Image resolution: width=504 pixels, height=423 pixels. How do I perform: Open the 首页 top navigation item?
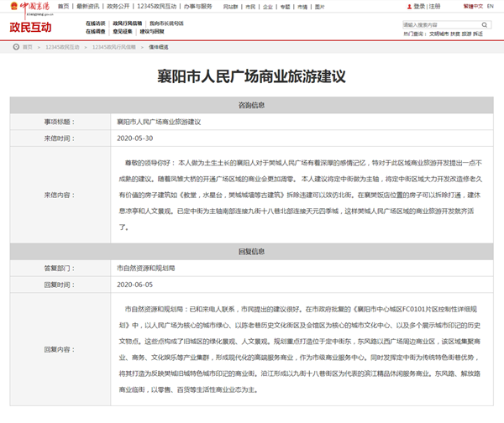(65, 6)
